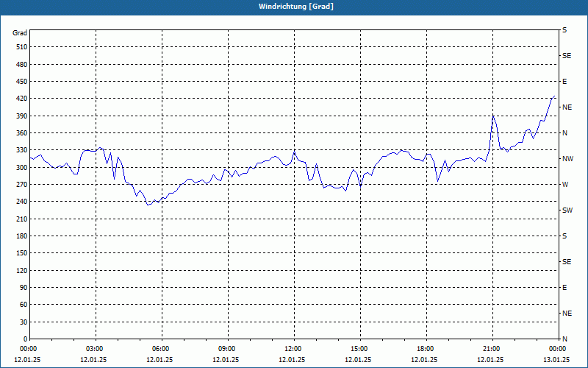Viewport: 588px width, 368px height.
Task: Select the E compass label level with 90
Action: 564,288
